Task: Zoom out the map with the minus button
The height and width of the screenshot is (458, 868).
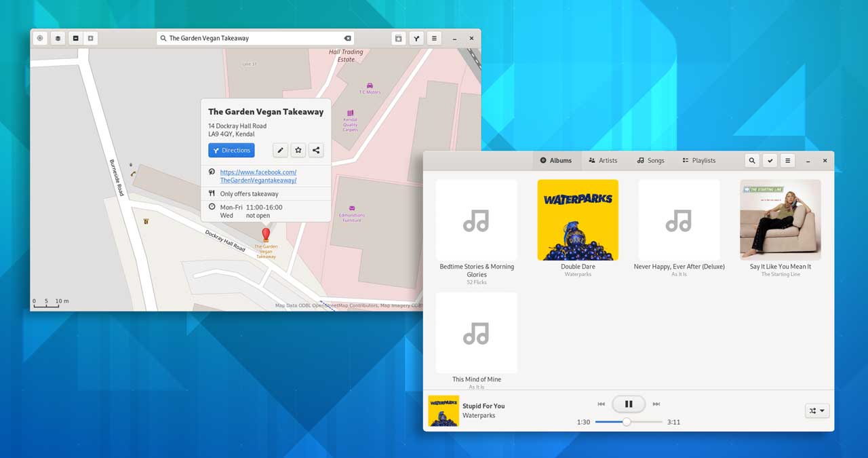Action: pyautogui.click(x=75, y=39)
